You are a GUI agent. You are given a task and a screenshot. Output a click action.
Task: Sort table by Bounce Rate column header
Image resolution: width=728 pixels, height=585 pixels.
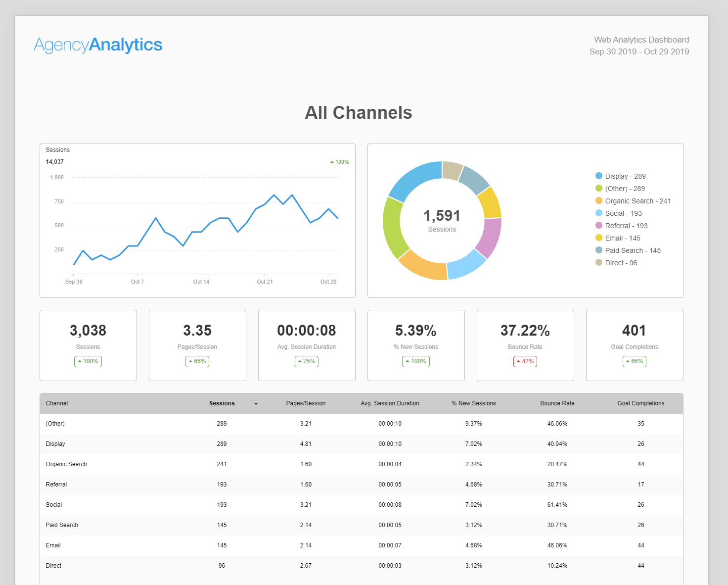click(557, 403)
